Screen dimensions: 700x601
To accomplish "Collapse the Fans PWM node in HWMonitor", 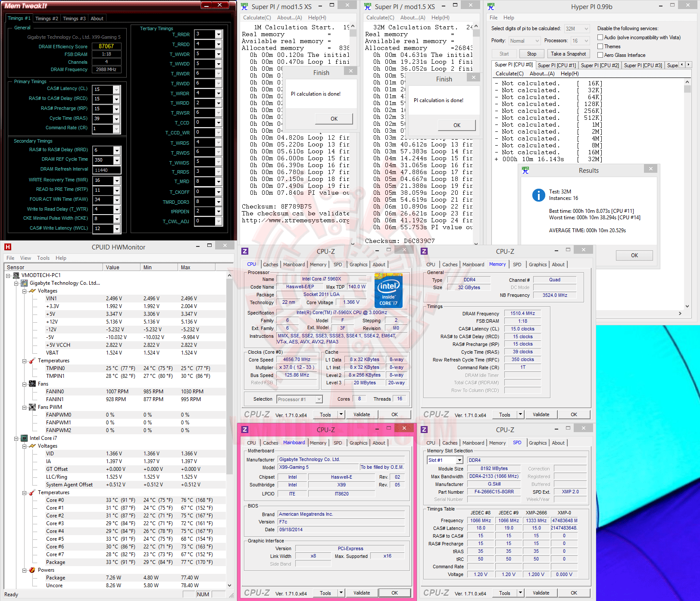I will click(24, 407).
